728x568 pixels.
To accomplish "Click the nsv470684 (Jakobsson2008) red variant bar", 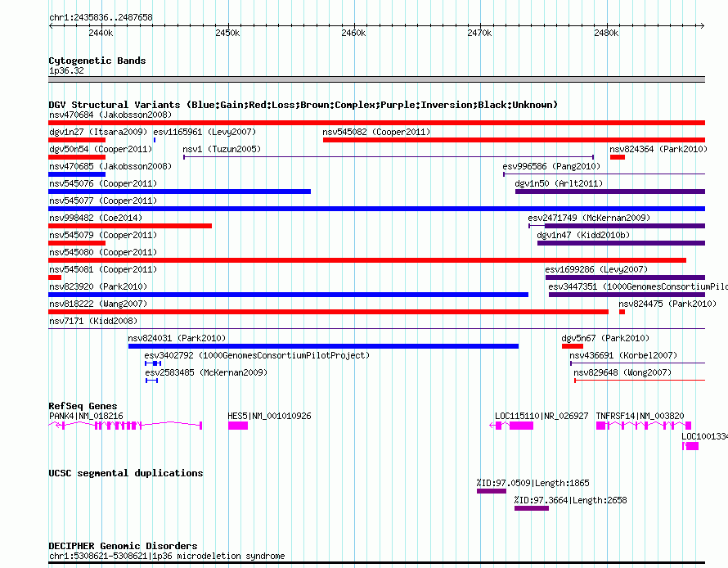I will pos(376,123).
